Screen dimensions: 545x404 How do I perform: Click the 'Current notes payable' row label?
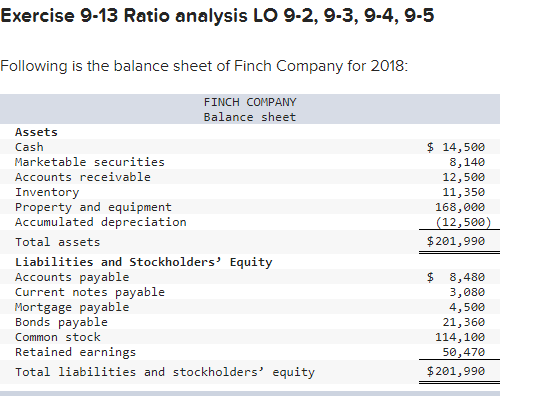pyautogui.click(x=90, y=292)
